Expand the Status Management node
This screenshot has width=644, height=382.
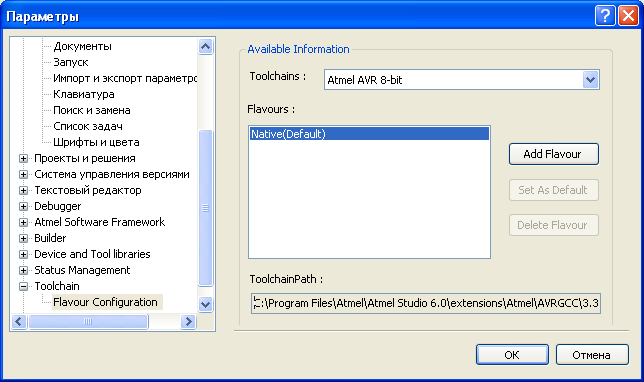coord(23,270)
